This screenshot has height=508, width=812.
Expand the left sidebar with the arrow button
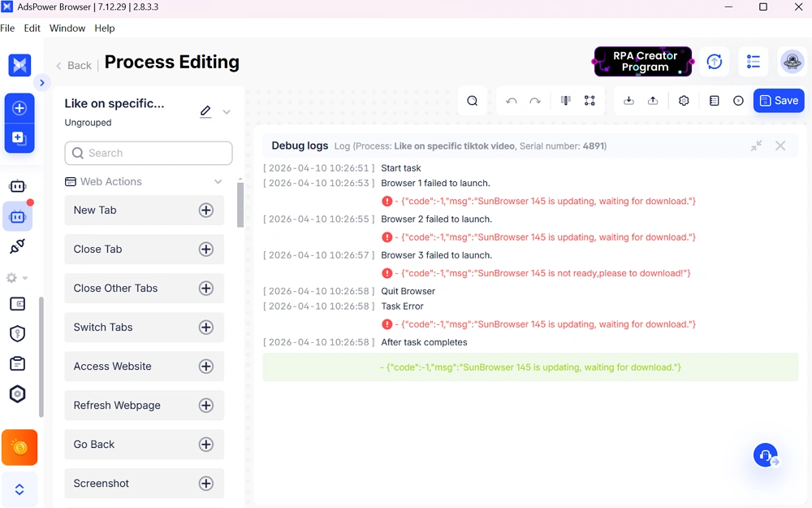click(42, 83)
